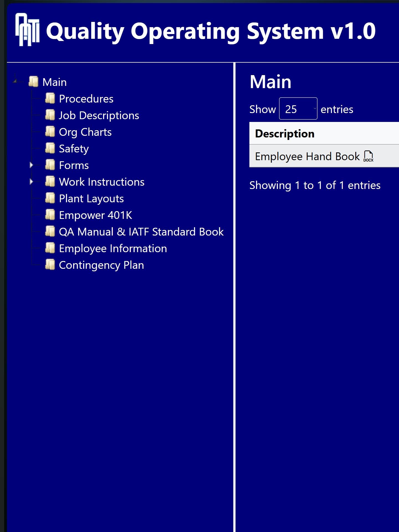Open the Employee Hand Book entry
This screenshot has height=532, width=399.
click(307, 157)
